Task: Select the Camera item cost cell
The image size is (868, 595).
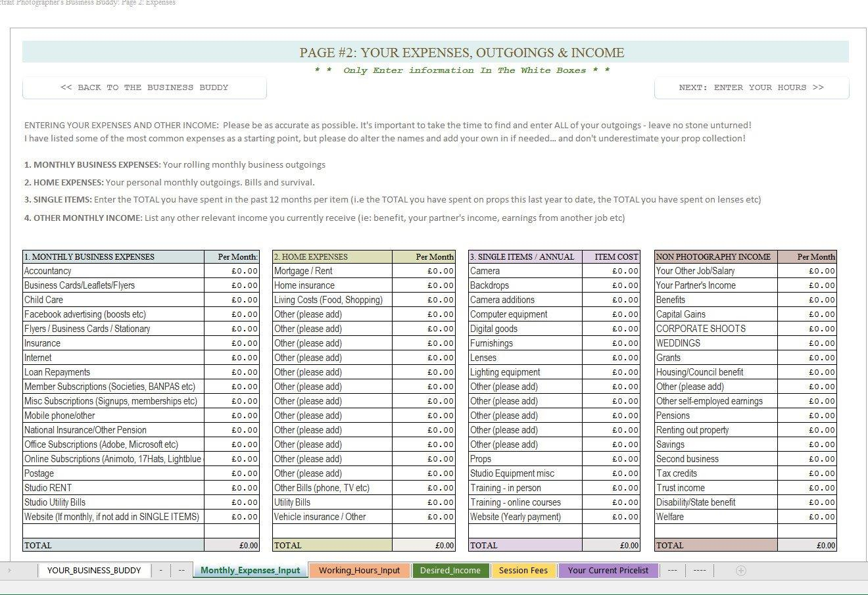Action: (611, 271)
